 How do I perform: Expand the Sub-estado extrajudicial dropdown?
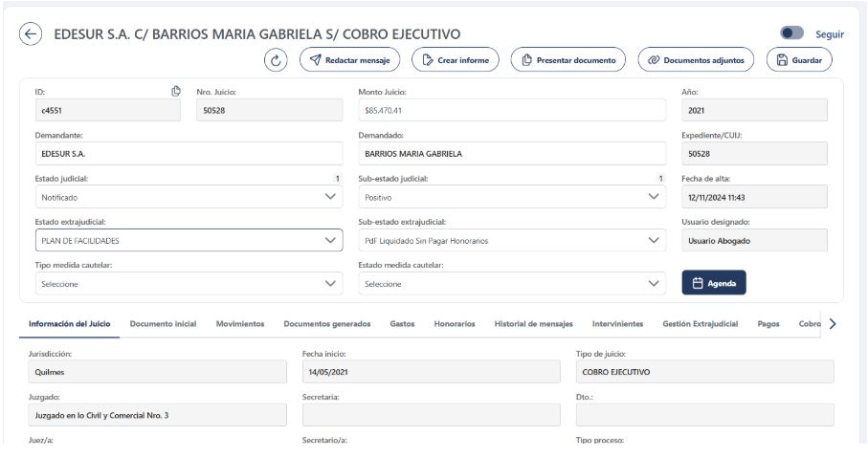point(655,240)
